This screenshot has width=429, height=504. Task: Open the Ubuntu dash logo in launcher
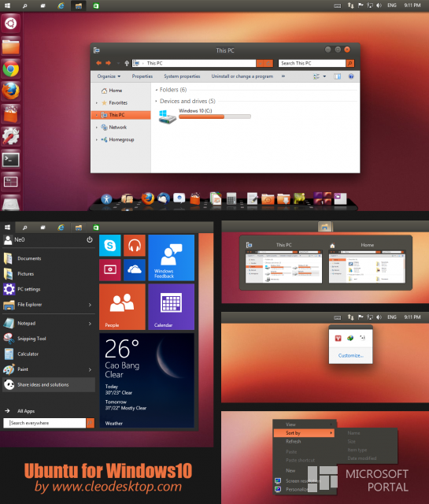pos(10,24)
